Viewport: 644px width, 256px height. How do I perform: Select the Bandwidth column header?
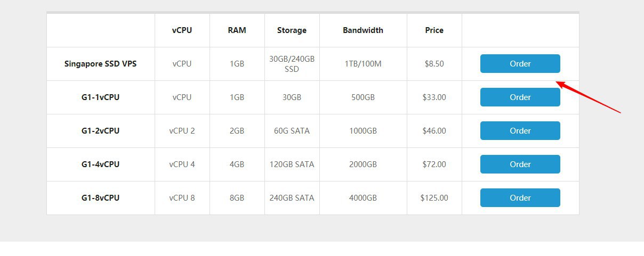363,30
